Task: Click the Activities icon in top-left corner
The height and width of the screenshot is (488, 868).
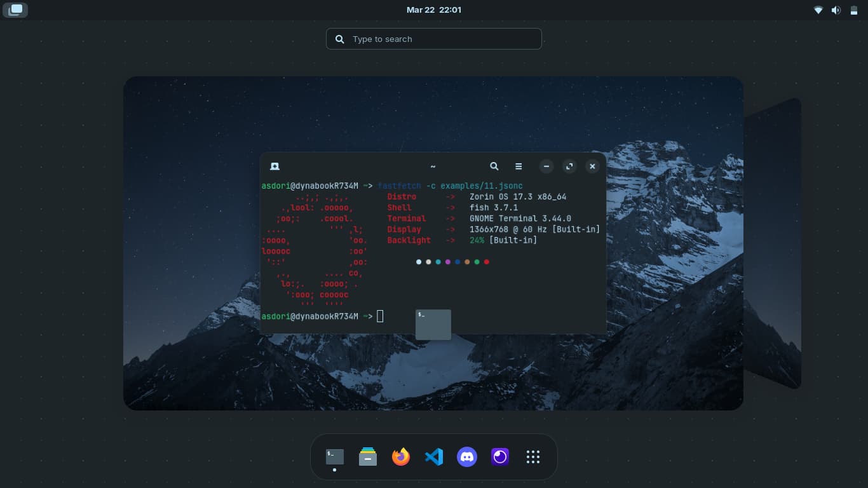Action: [15, 10]
